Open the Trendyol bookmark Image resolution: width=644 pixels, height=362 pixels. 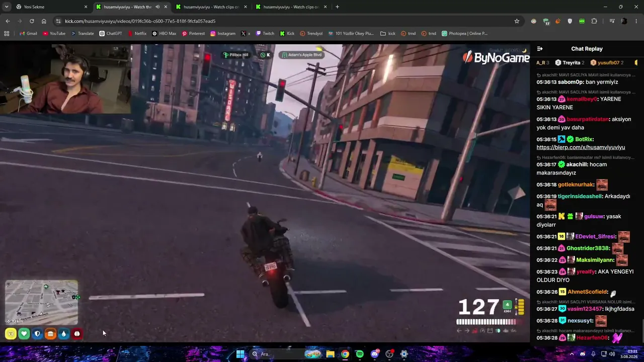click(311, 34)
